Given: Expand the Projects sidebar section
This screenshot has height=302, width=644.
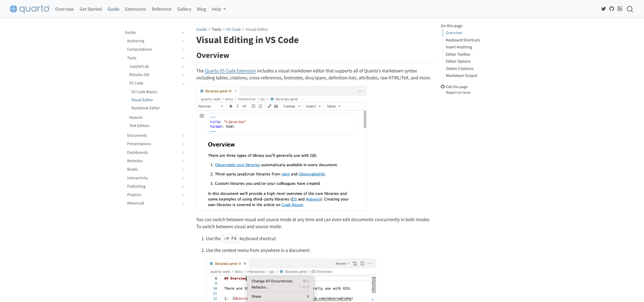Looking at the screenshot, I should pyautogui.click(x=183, y=195).
